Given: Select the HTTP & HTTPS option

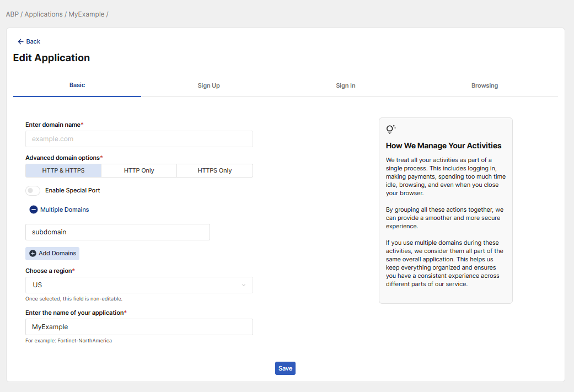Looking at the screenshot, I should pyautogui.click(x=63, y=171).
